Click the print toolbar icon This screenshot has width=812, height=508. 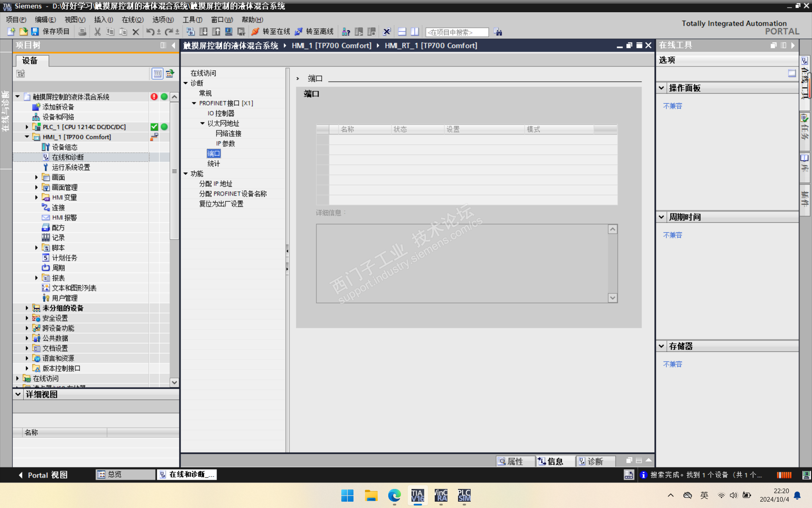click(x=82, y=32)
